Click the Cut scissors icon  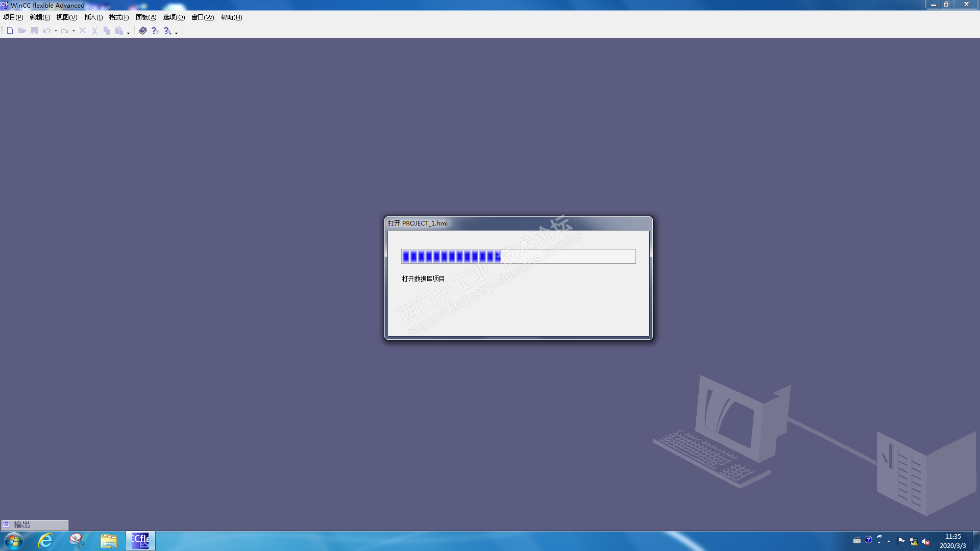click(94, 31)
